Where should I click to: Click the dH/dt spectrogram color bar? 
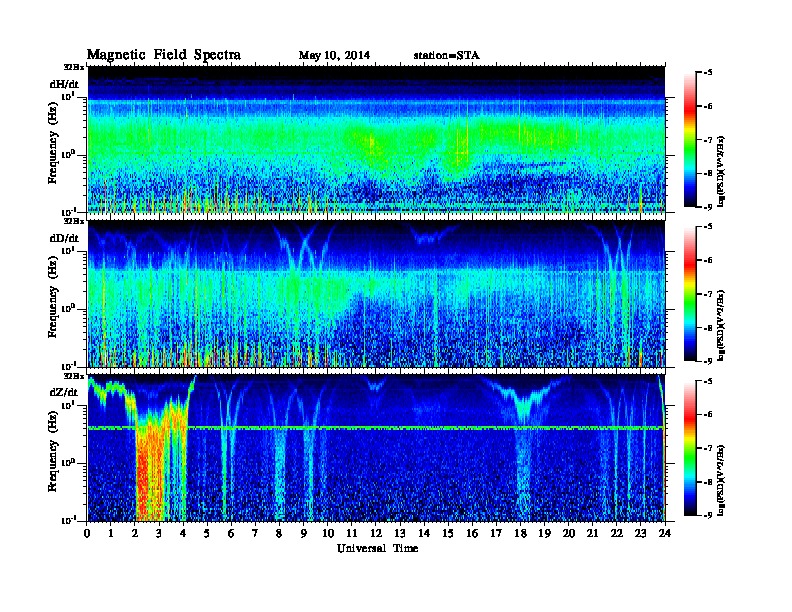point(690,140)
